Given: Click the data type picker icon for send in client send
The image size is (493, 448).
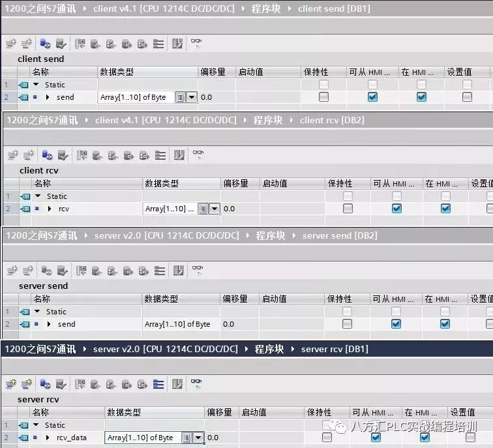Looking at the screenshot, I should [179, 97].
